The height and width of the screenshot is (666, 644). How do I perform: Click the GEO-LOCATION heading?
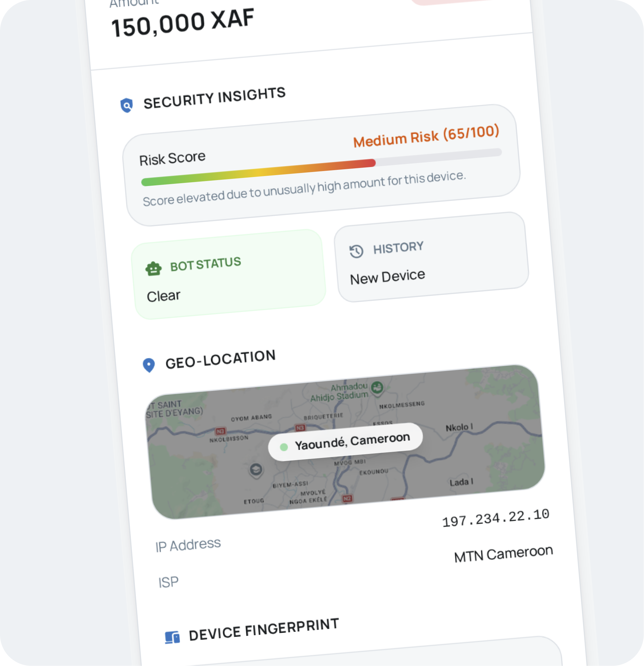pos(220,360)
